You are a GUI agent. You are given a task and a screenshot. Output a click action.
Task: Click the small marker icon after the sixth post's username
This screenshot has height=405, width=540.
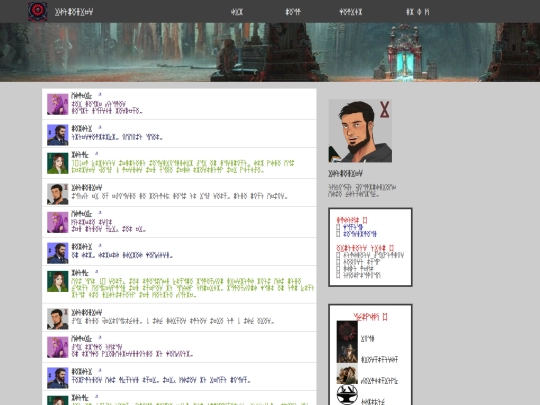[x=100, y=246]
